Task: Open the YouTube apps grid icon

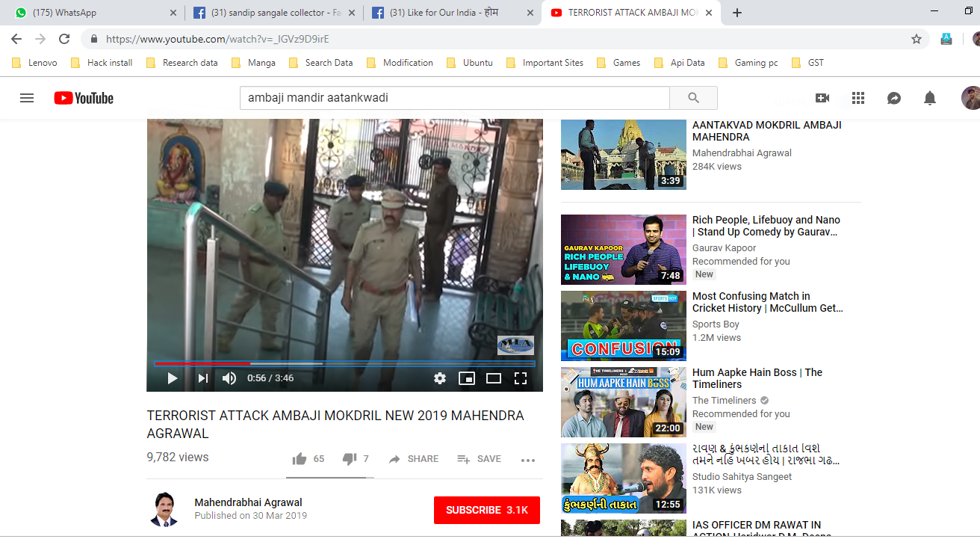Action: 858,98
